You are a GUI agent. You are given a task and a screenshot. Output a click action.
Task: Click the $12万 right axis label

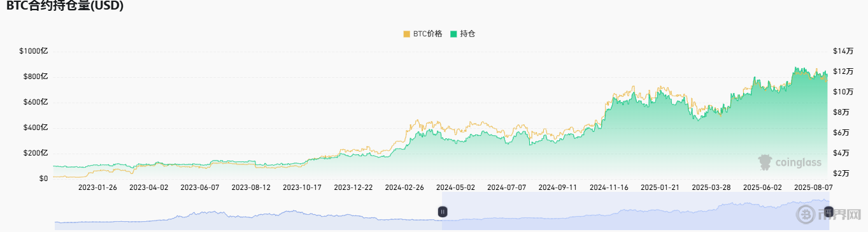(843, 71)
